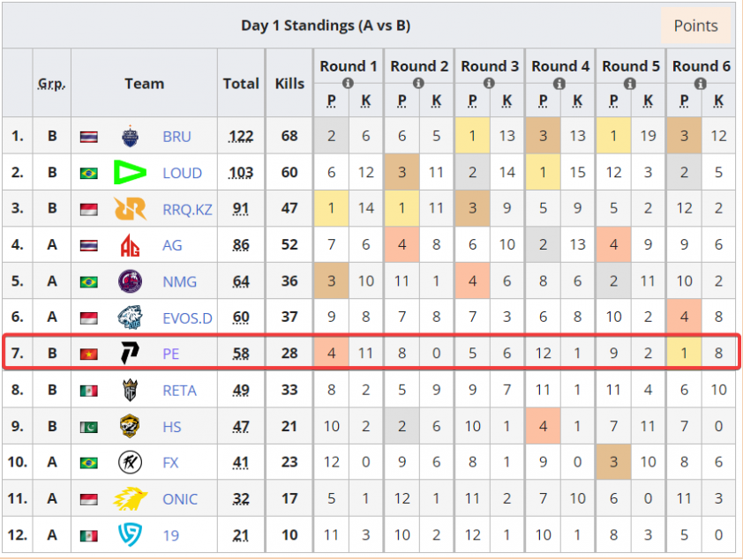This screenshot has height=560, width=743.
Task: Follow the FX team link
Action: coord(170,462)
